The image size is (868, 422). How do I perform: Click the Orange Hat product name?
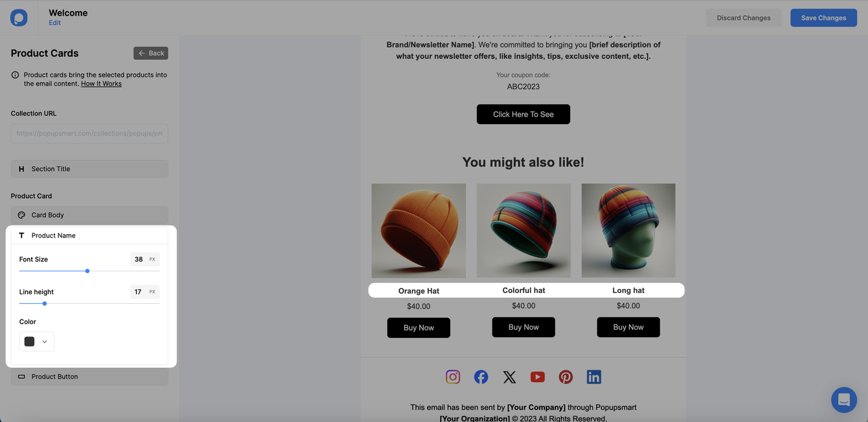point(418,291)
